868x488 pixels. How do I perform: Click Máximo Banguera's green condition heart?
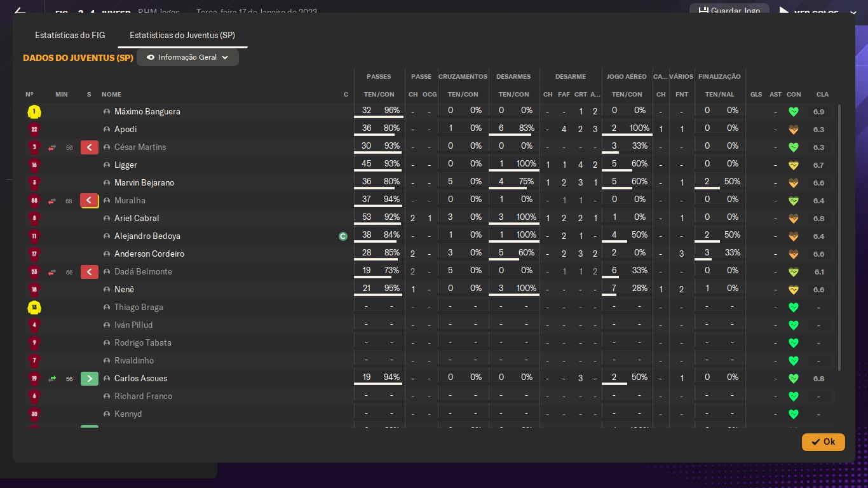[x=793, y=112]
